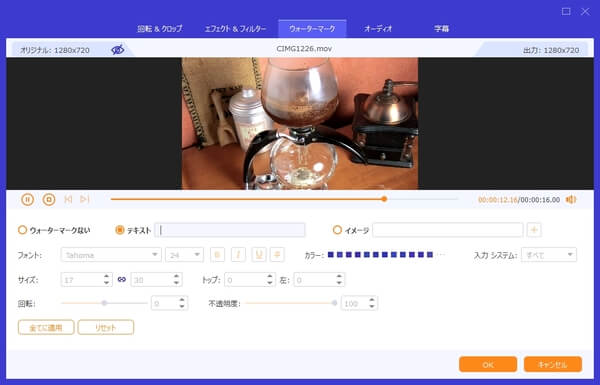Increase the 回転 angle value

coord(182,300)
